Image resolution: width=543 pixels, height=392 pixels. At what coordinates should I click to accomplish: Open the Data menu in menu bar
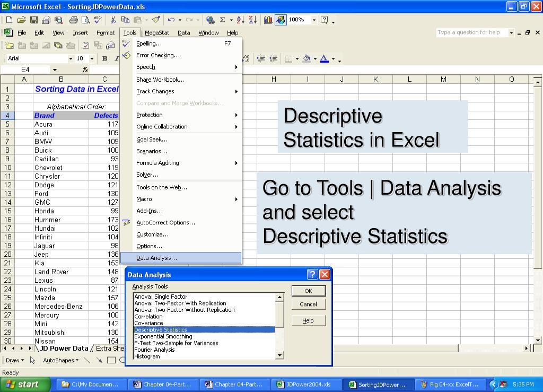click(x=184, y=32)
